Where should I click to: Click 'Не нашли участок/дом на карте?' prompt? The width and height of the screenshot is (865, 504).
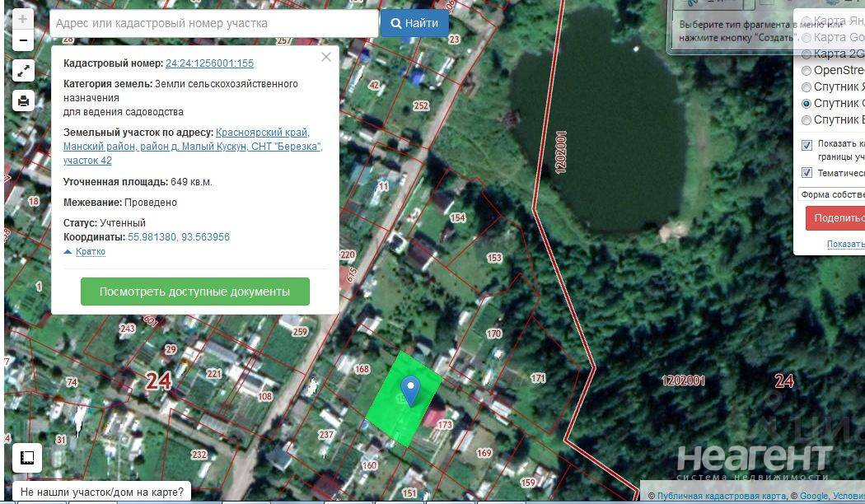pos(103,492)
